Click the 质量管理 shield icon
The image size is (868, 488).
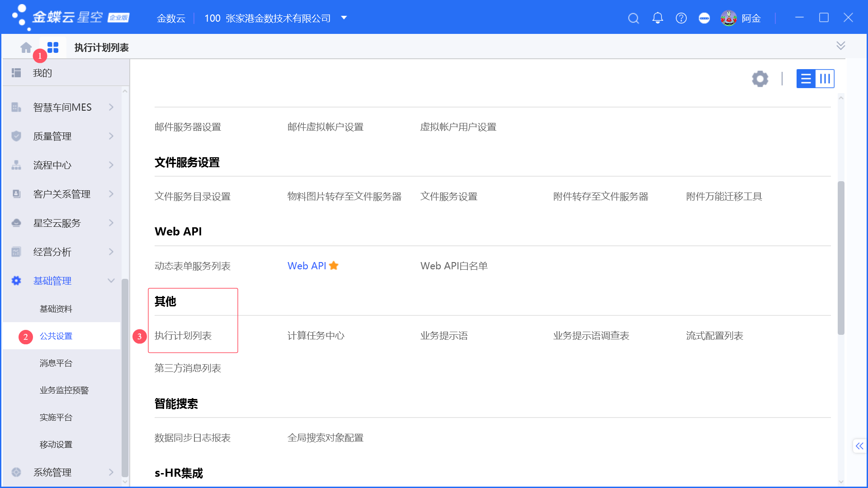click(x=16, y=136)
